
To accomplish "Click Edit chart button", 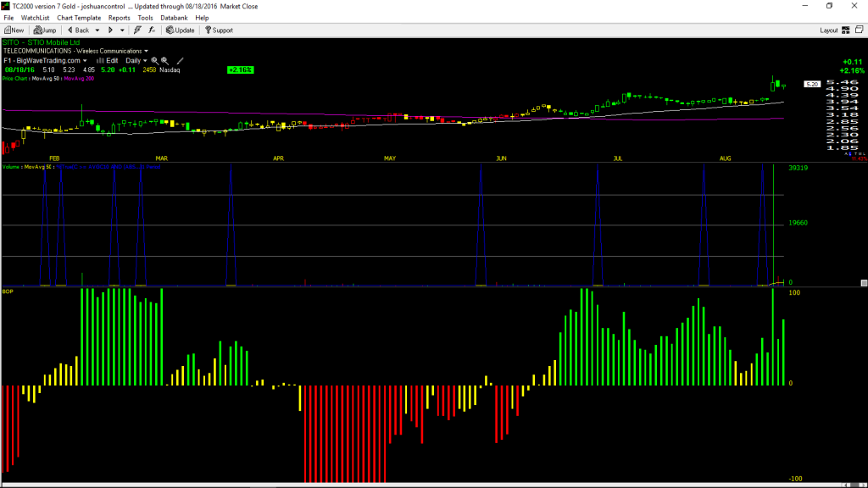I will 108,61.
